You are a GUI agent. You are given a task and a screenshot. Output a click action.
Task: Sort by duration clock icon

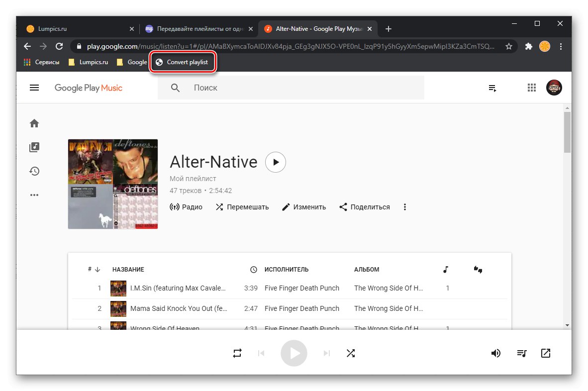(x=254, y=270)
